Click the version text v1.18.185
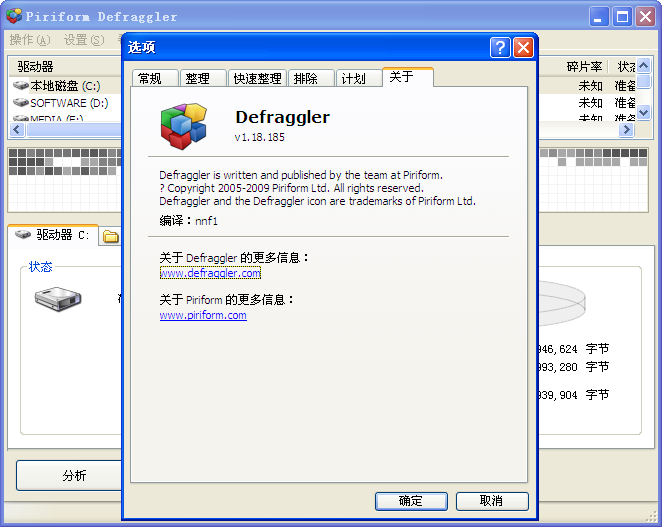The width and height of the screenshot is (662, 527). click(259, 137)
